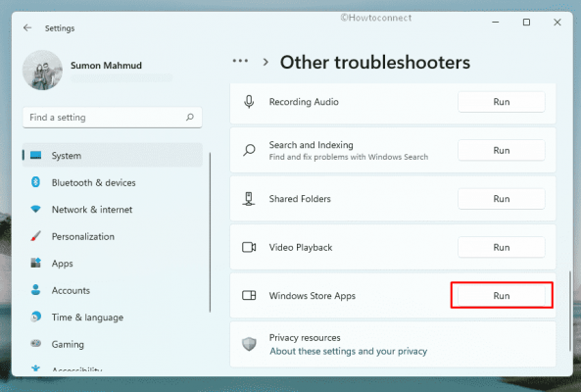This screenshot has width=581, height=392.
Task: Click the main panel vertical scrollbar
Action: (x=570, y=312)
